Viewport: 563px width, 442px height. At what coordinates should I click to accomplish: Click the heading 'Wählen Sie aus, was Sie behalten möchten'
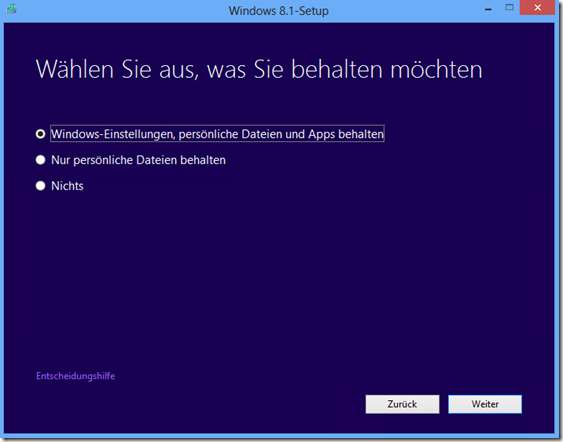(x=259, y=69)
